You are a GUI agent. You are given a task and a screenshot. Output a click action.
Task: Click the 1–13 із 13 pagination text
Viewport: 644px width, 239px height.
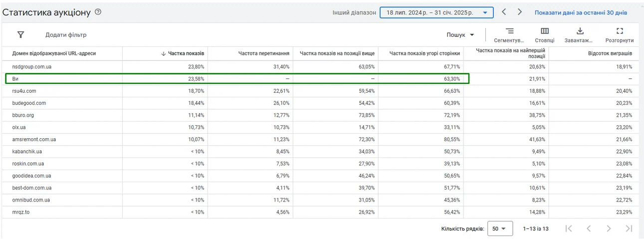pos(536,229)
